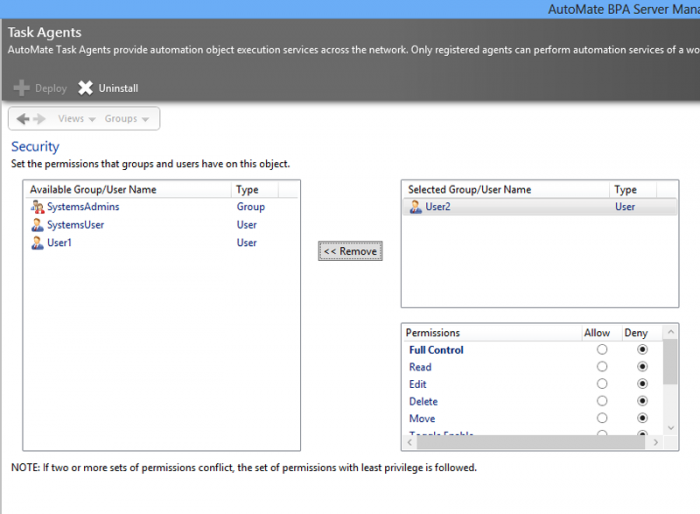
Task: Click the forward navigation arrow
Action: click(40, 119)
